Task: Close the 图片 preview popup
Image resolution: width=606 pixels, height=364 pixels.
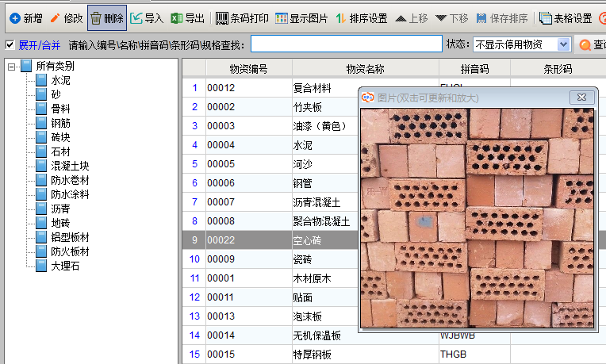Action: tap(581, 97)
